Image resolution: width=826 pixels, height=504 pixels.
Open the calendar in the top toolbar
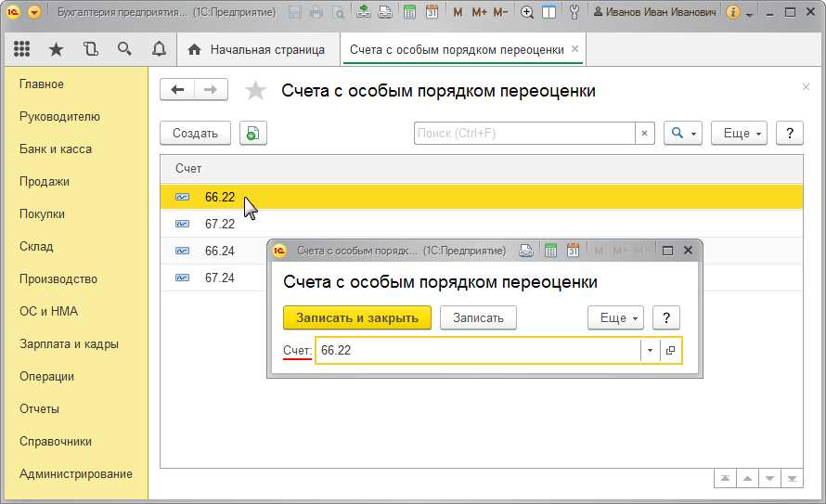(432, 13)
